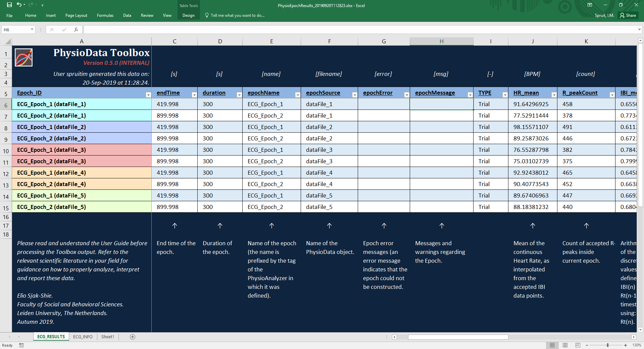Click the Save icon in title bar
Viewport: 644px width, 349px height.
[x=9, y=5]
